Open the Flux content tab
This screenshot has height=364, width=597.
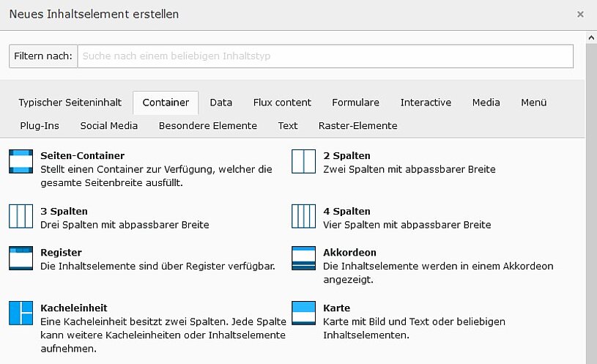[x=282, y=103]
